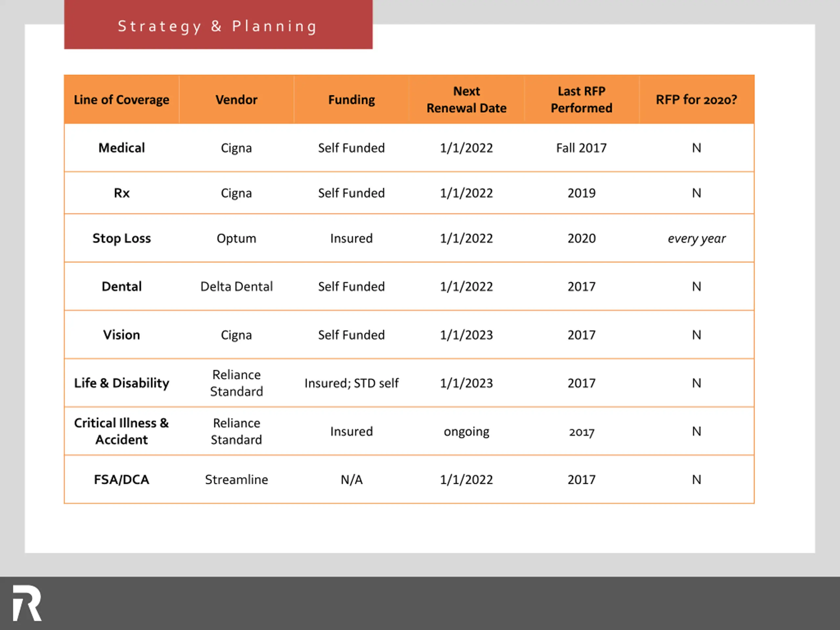The width and height of the screenshot is (840, 630).
Task: Select the Fall 2017 cell
Action: 581,148
